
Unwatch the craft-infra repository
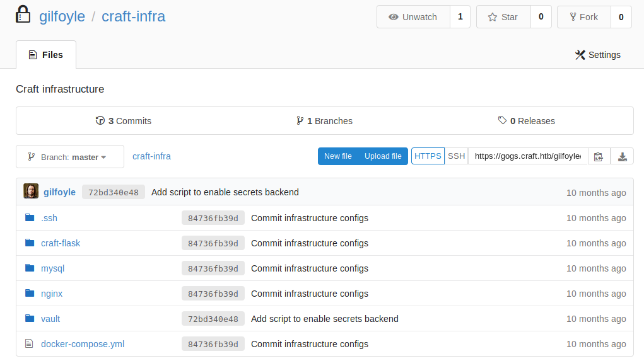point(413,17)
